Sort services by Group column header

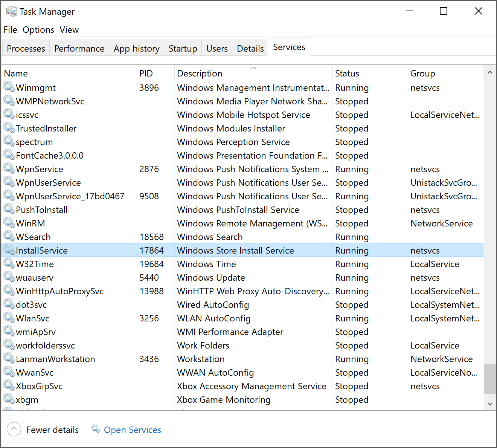tap(445, 73)
